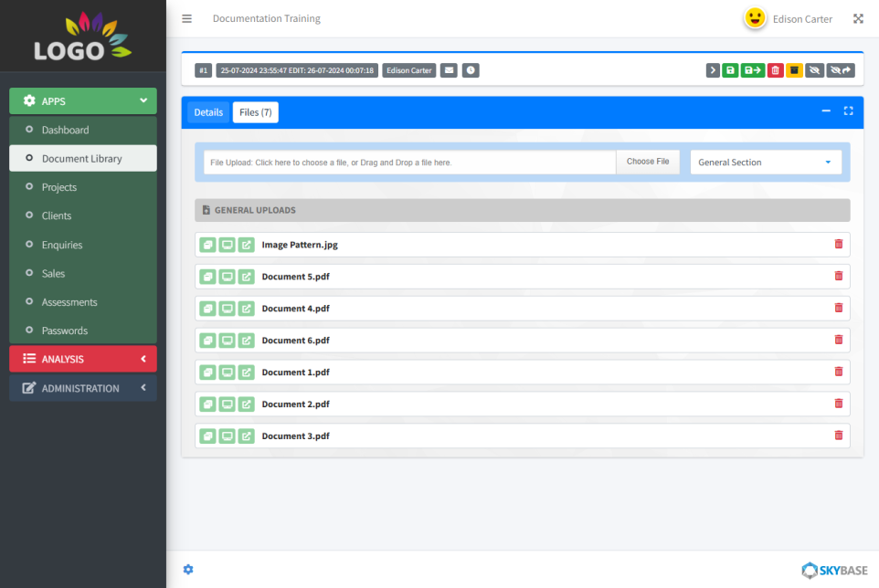The width and height of the screenshot is (879, 588).
Task: Delete Document 3.pdf with trash icon
Action: pos(839,436)
